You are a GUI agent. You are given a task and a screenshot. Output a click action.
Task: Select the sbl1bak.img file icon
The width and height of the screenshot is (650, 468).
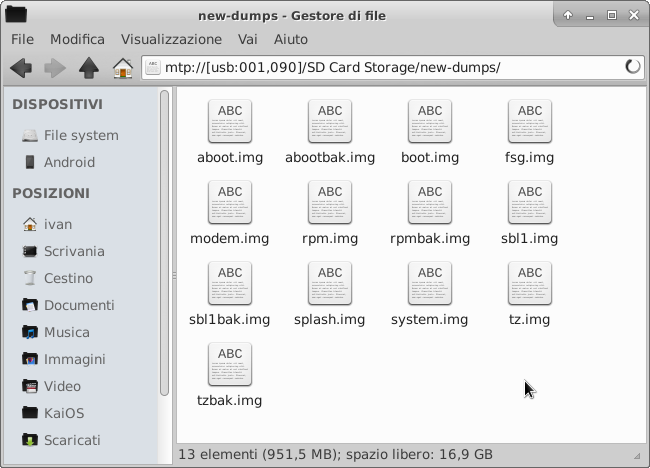[x=230, y=283]
